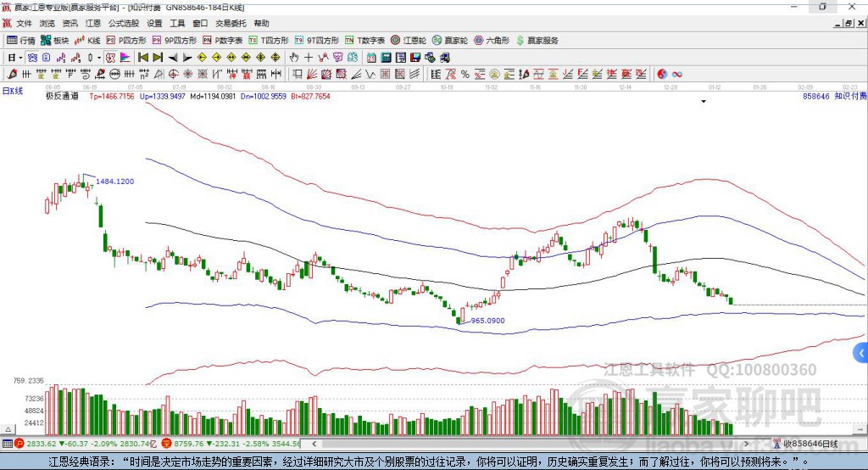Click horizontal scrollbar left arrow
Image resolution: width=868 pixels, height=470 pixels.
(314, 444)
